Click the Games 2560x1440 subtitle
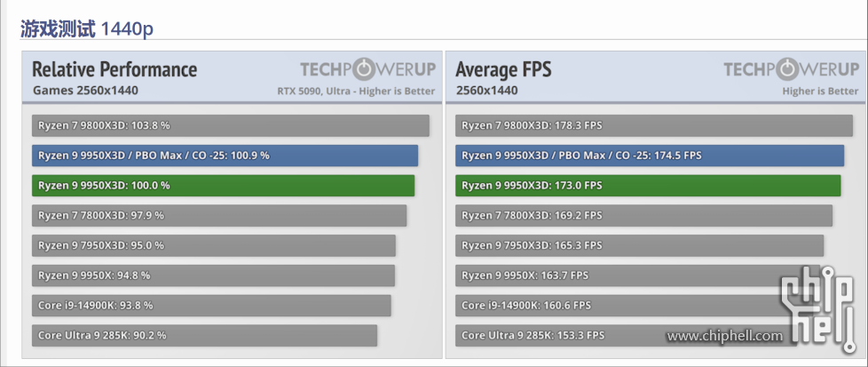Viewport: 868px width, 367px height. (x=85, y=91)
